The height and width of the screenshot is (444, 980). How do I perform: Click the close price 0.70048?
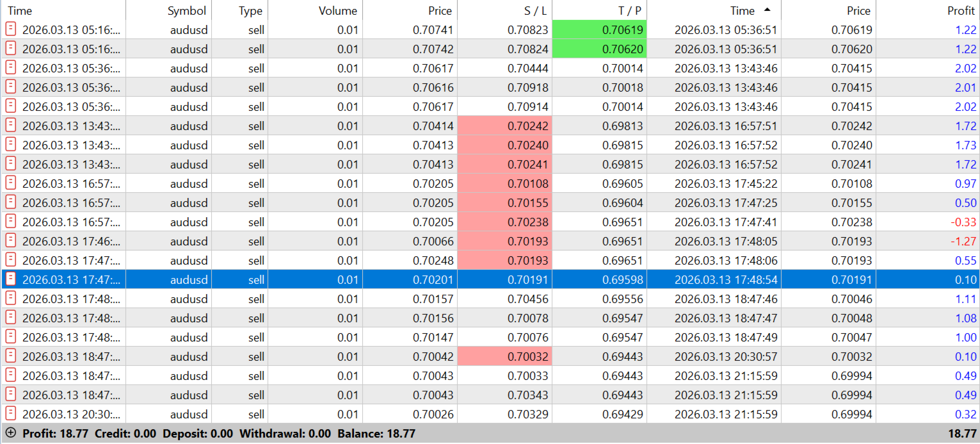[851, 318]
